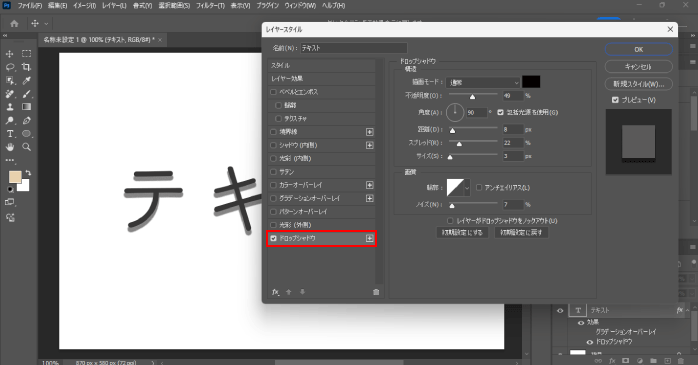
Task: Click the 不透明度 opacity slider handle
Action: pos(472,97)
